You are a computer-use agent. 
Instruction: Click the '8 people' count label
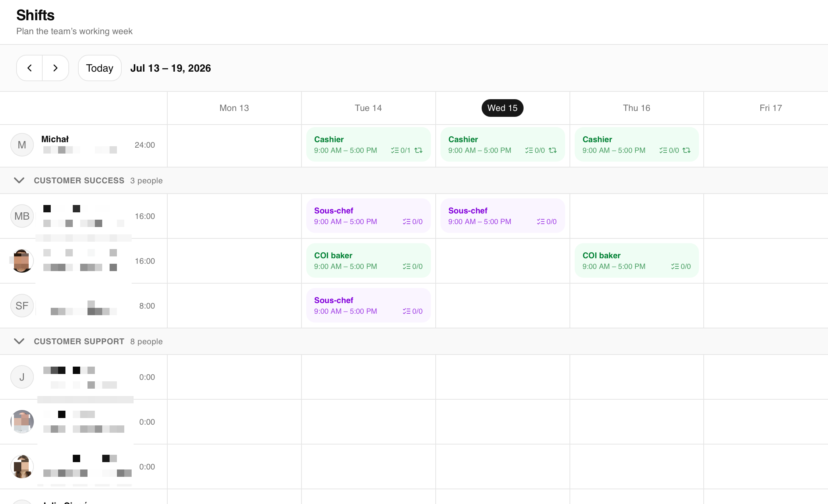coord(146,341)
